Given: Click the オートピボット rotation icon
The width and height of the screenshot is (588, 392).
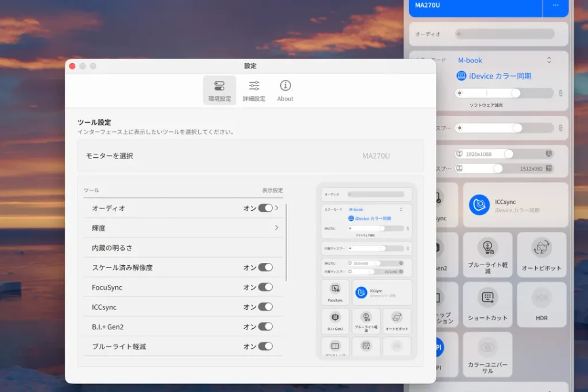Looking at the screenshot, I should point(541,247).
